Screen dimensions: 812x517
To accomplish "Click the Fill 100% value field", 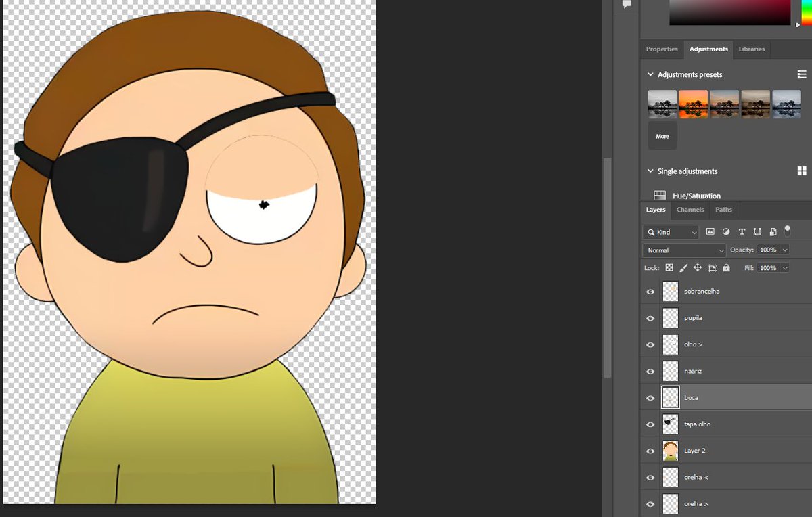I will coord(768,268).
